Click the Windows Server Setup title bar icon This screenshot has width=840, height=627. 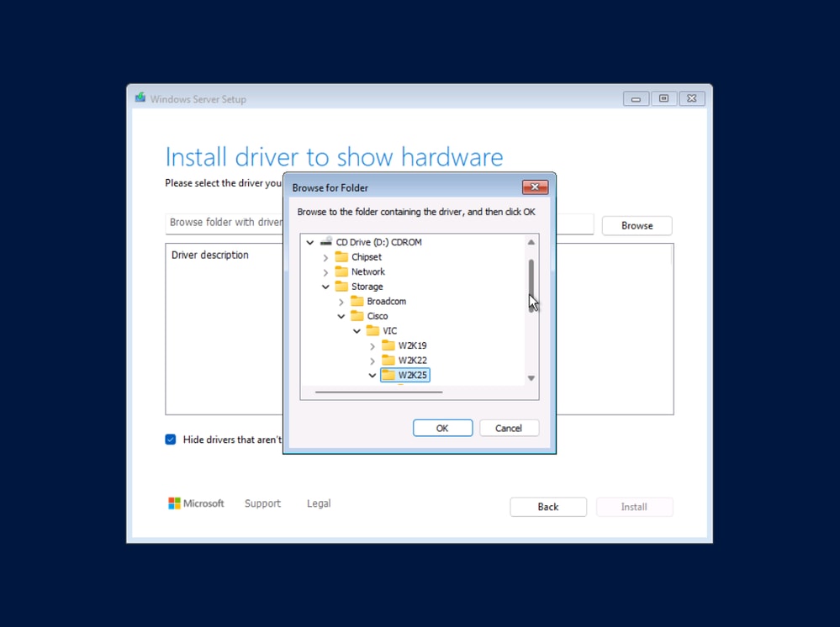[x=140, y=97]
